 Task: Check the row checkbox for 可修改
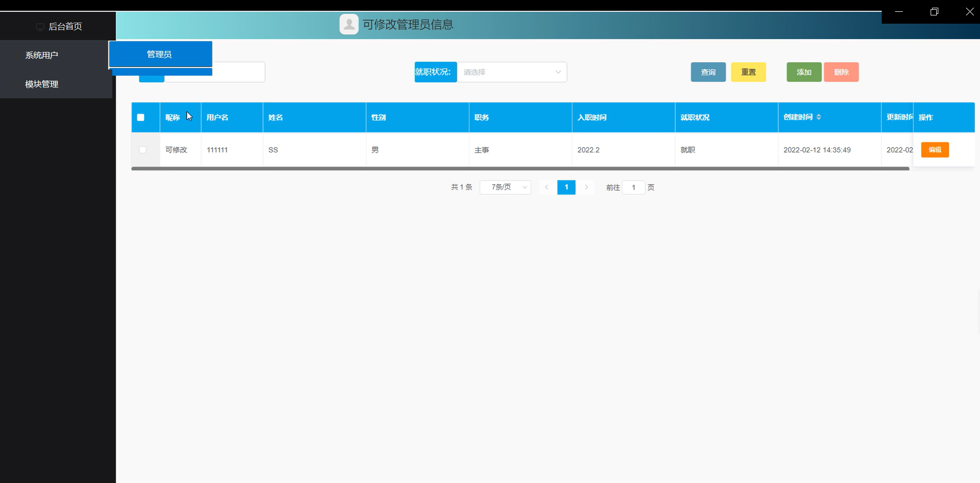click(143, 150)
